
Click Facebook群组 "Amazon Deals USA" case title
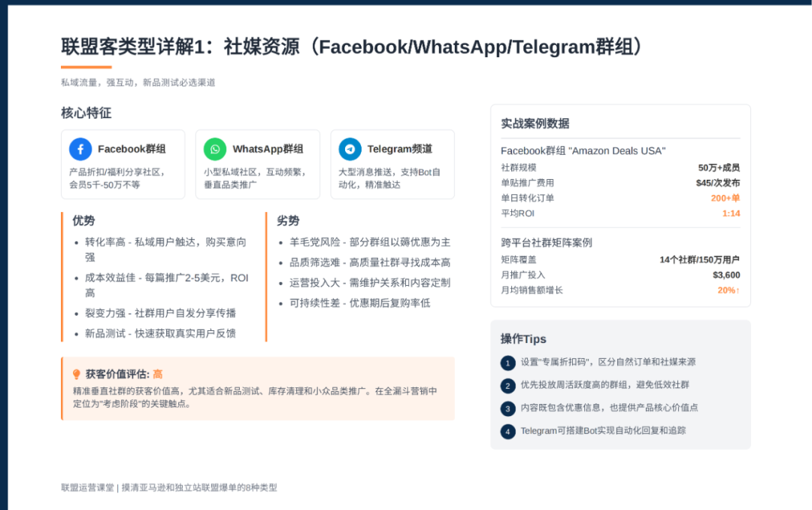click(583, 151)
